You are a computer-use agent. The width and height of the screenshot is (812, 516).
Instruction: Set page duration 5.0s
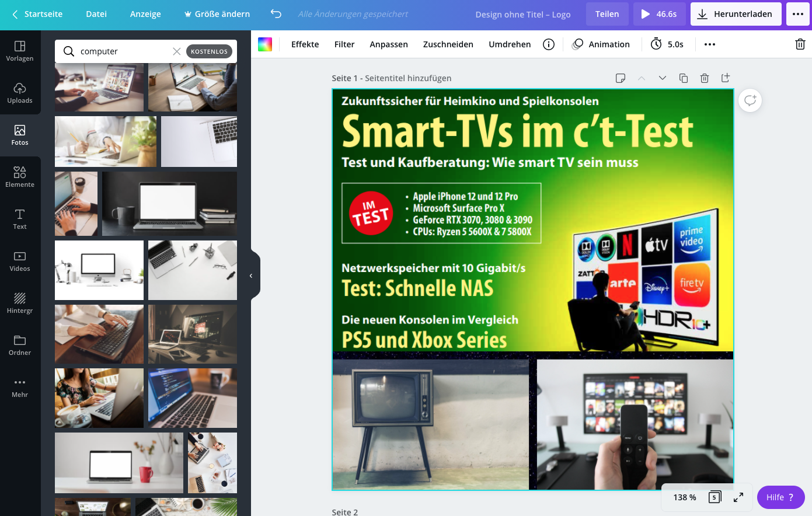pyautogui.click(x=667, y=44)
